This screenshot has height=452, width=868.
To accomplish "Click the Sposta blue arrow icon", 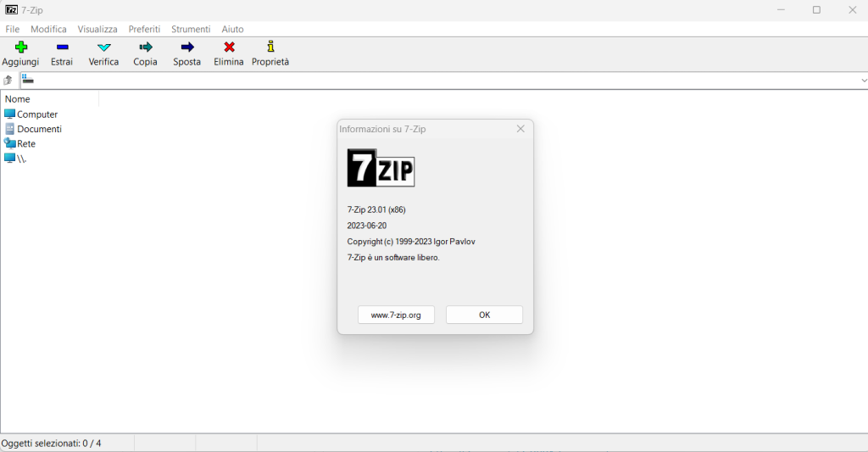I will pos(187,47).
